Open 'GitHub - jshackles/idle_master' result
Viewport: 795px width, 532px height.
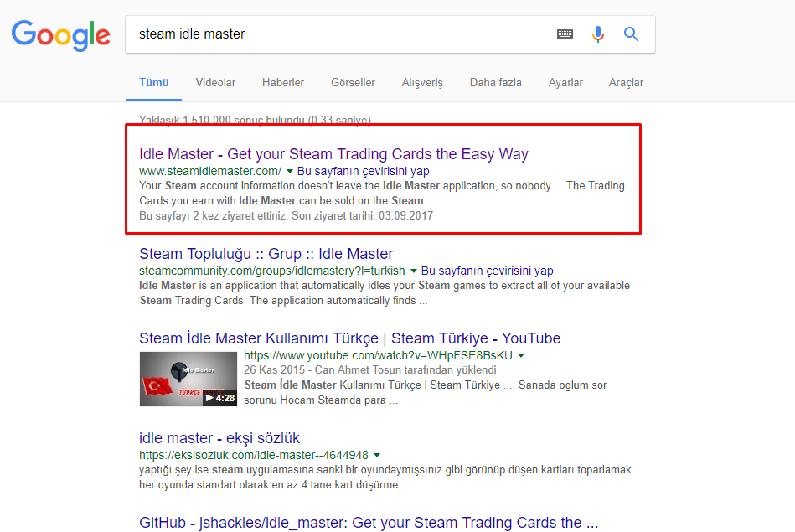[x=369, y=522]
